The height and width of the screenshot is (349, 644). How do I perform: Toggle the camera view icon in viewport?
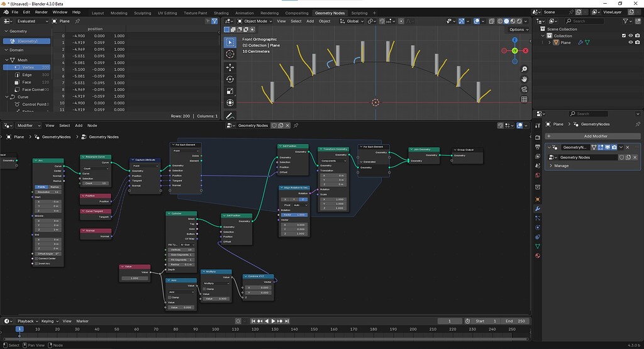coord(524,89)
